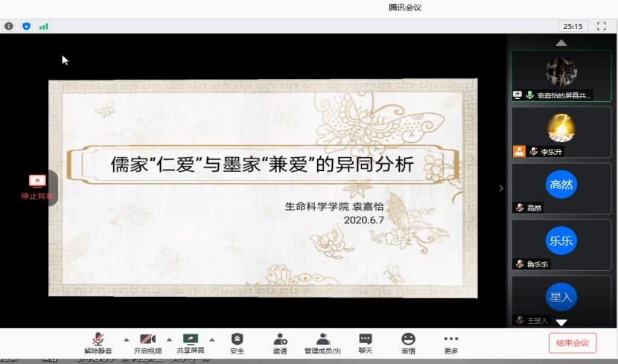Check the green network signal bars icon

(x=44, y=26)
